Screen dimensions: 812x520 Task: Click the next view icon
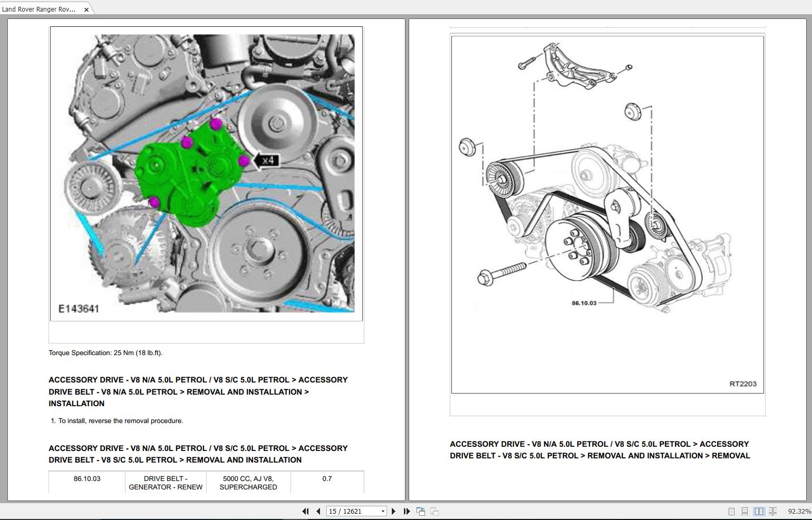tap(434, 511)
